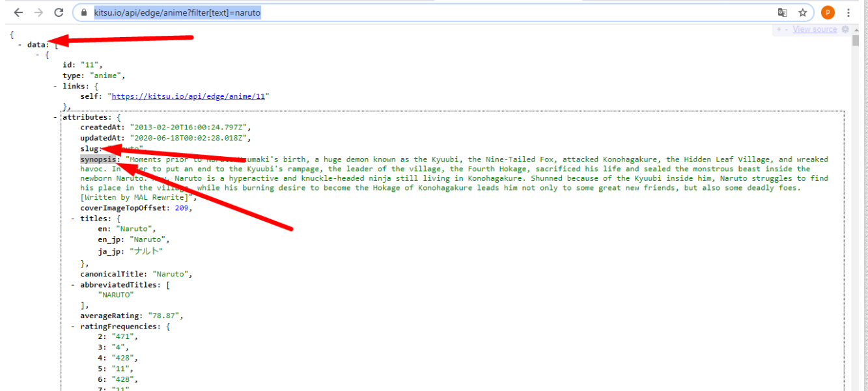This screenshot has width=868, height=391.
Task: Open the anime/11 self link
Action: (x=188, y=96)
